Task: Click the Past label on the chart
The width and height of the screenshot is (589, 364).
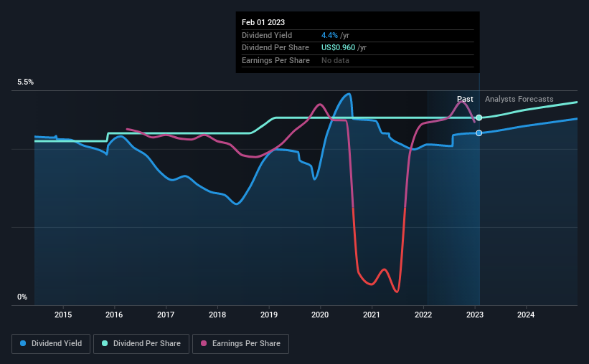Action: click(465, 99)
